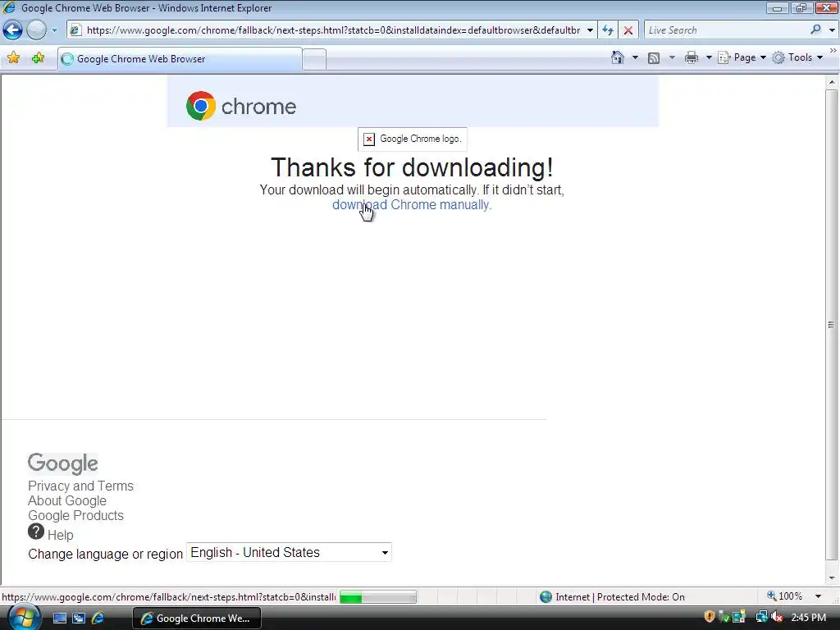Open the Page menu
Viewport: 840px width, 630px height.
click(742, 57)
